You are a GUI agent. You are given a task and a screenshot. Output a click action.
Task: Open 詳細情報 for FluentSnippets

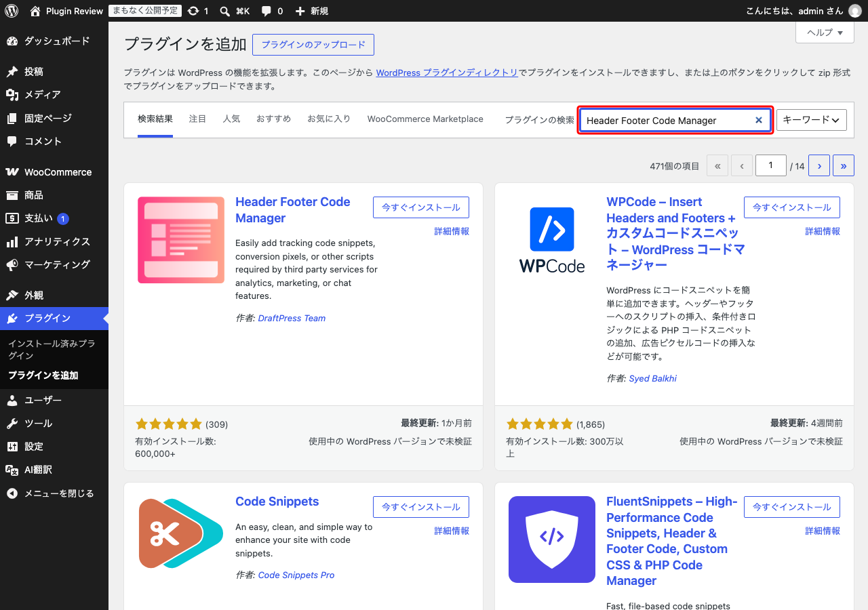[x=823, y=531]
